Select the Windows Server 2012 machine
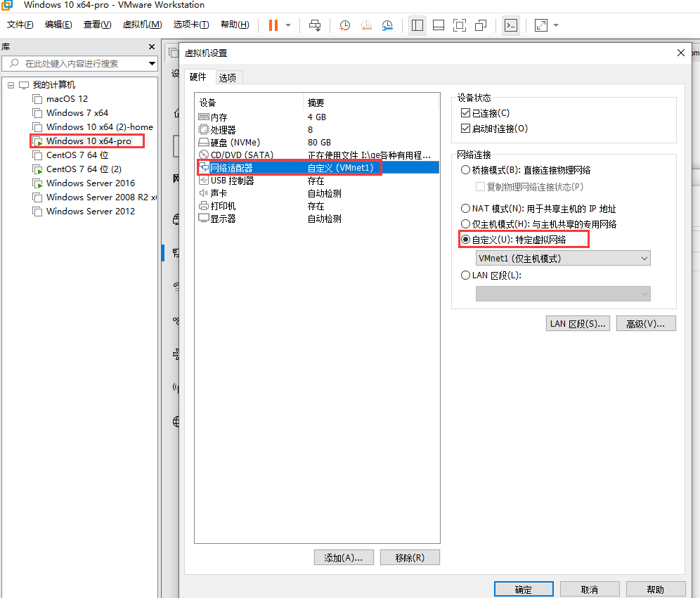This screenshot has width=700, height=598. pos(91,211)
